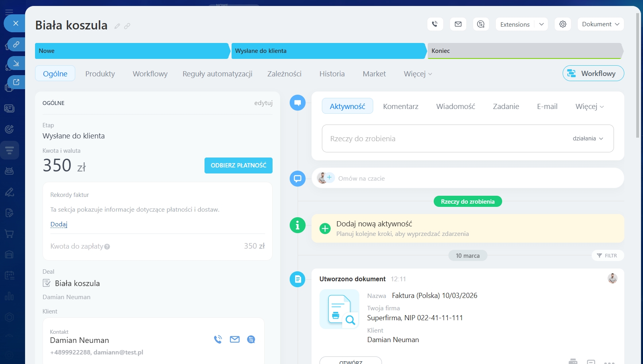Click the pencil icon beside Biała koszula title
Viewport: 643px width, 364px height.
117,26
